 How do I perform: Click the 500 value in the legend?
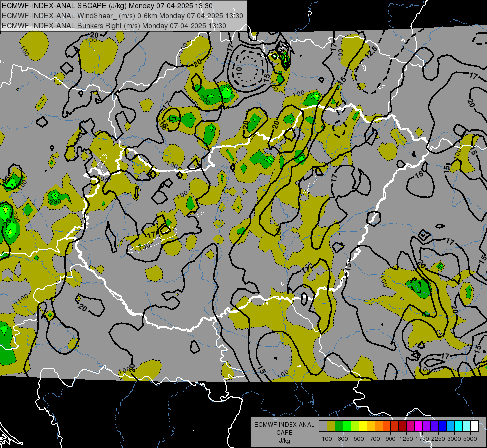click(x=359, y=439)
